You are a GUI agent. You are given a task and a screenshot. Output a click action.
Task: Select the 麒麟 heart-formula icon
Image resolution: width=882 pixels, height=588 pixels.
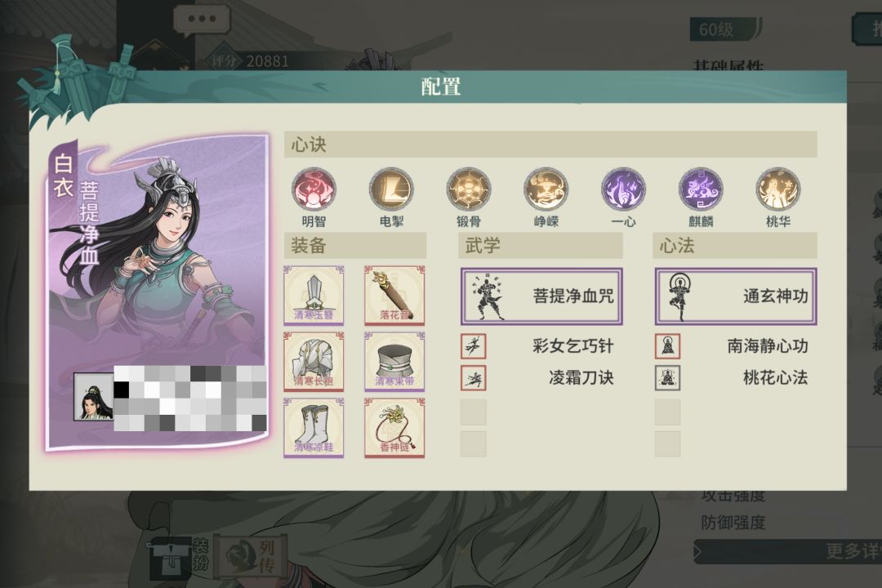pos(701,189)
